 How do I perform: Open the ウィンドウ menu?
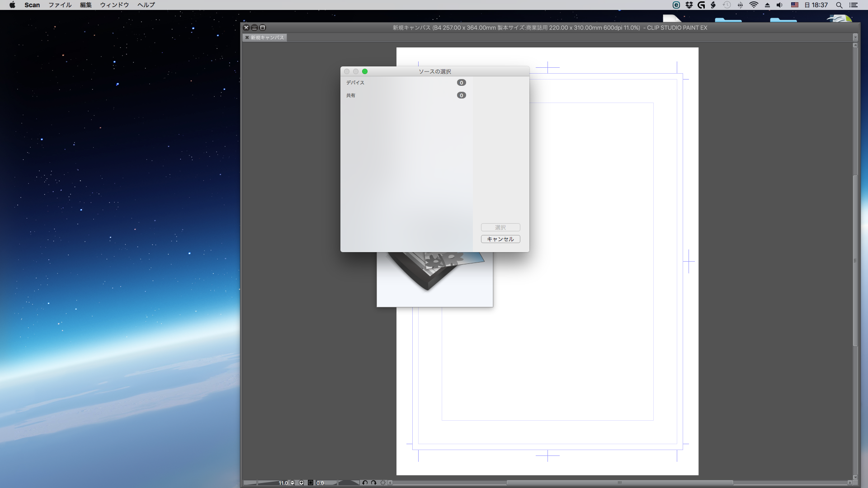114,5
